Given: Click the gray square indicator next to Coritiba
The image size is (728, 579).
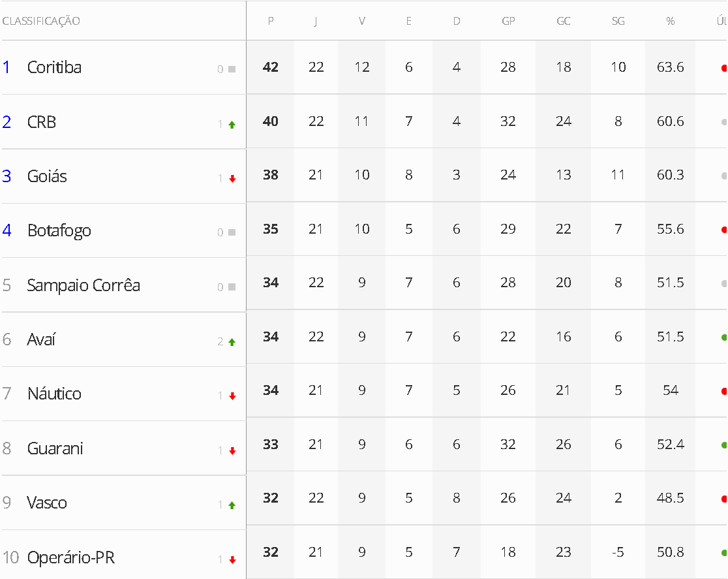Looking at the screenshot, I should pyautogui.click(x=232, y=69).
